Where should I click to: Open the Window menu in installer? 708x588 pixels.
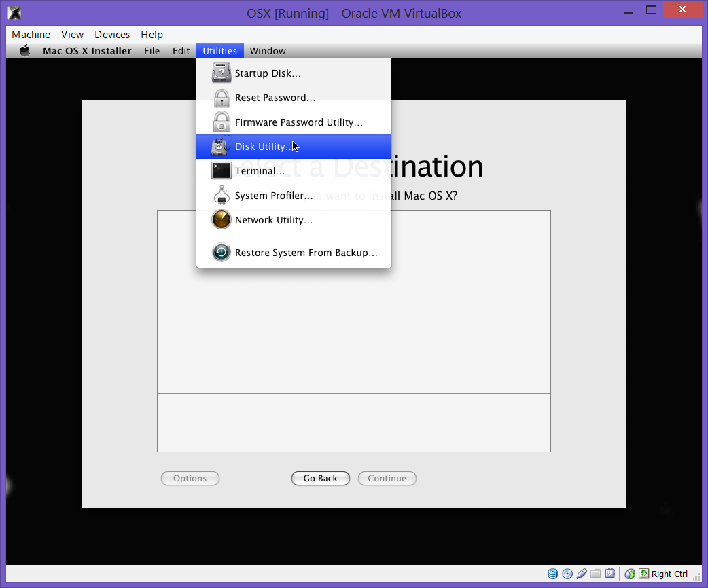click(268, 50)
